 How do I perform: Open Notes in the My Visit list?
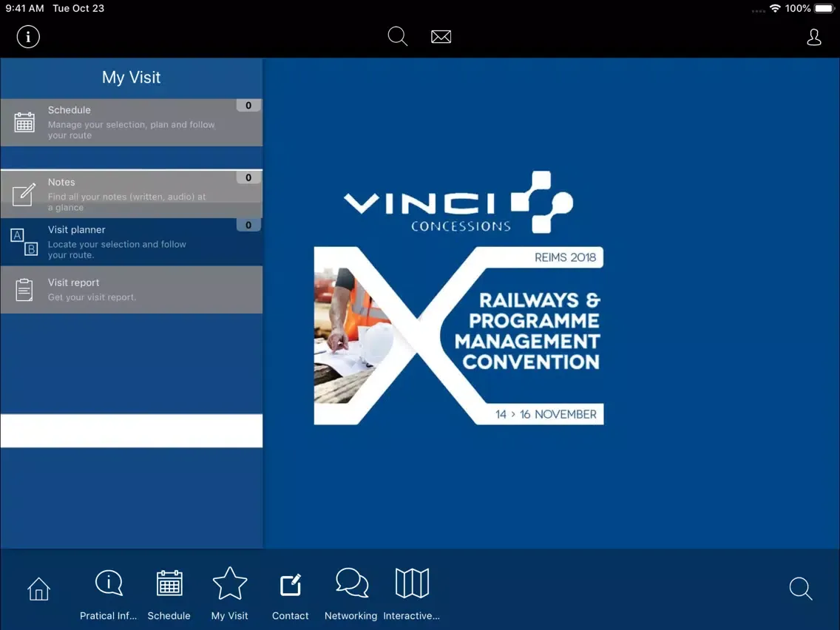tap(132, 194)
